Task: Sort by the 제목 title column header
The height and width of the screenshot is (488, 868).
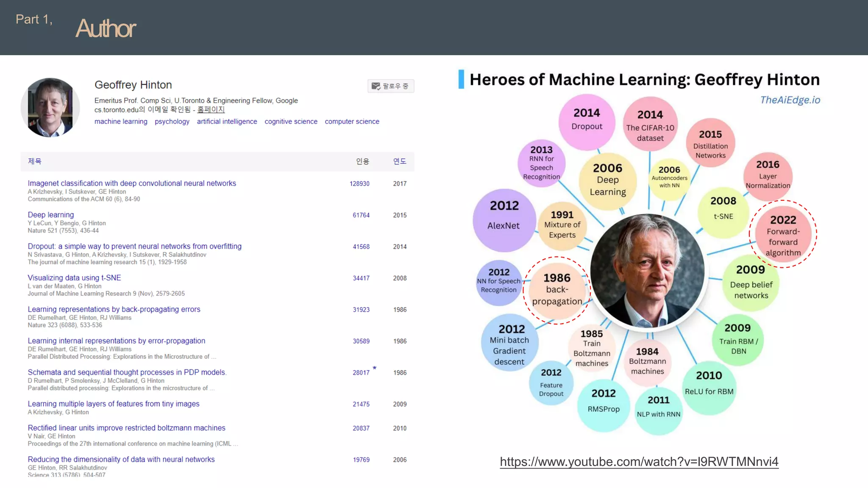Action: point(35,161)
